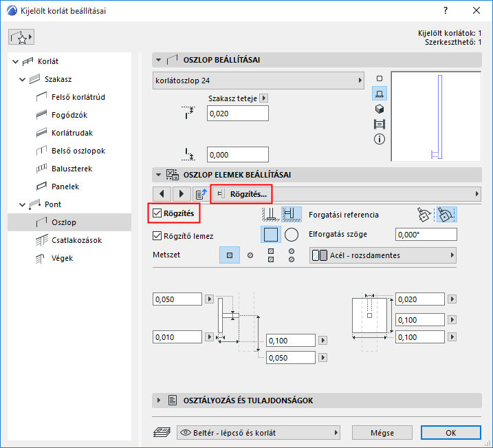Expand the OSZTÁLYOZÁS ÉS TULAJDONSÁGOK panel

158,401
